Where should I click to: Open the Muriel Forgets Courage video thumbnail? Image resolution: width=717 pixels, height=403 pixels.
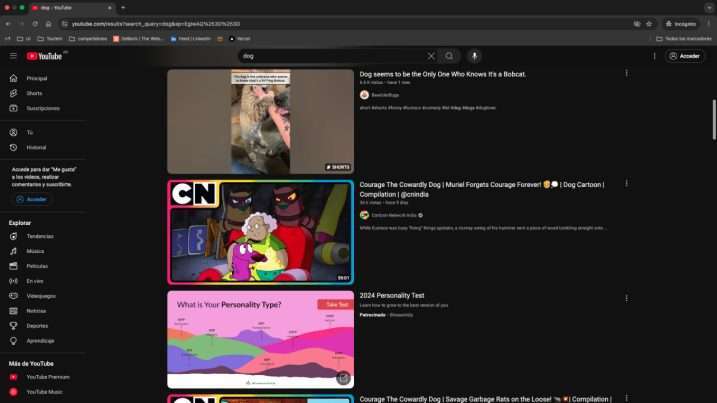tap(260, 232)
